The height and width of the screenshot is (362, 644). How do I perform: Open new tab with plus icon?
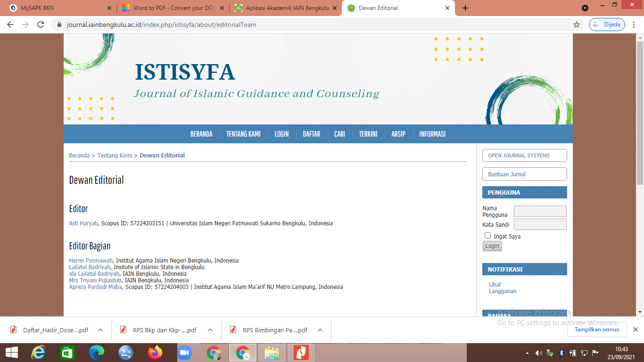pos(465,8)
